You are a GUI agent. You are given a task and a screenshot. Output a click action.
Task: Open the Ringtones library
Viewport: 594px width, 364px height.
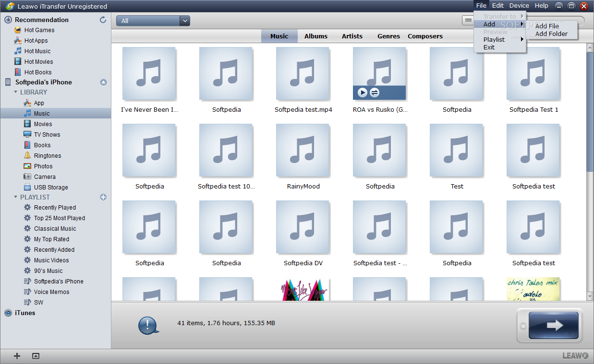click(48, 156)
